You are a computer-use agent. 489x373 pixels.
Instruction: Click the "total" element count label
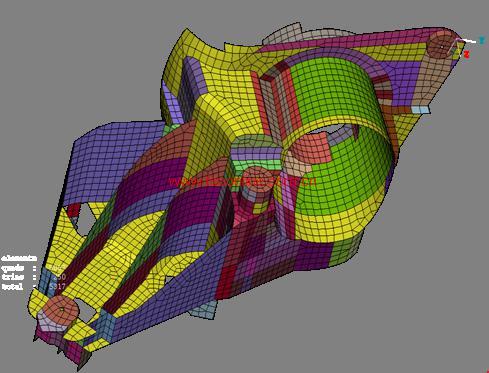(13, 286)
